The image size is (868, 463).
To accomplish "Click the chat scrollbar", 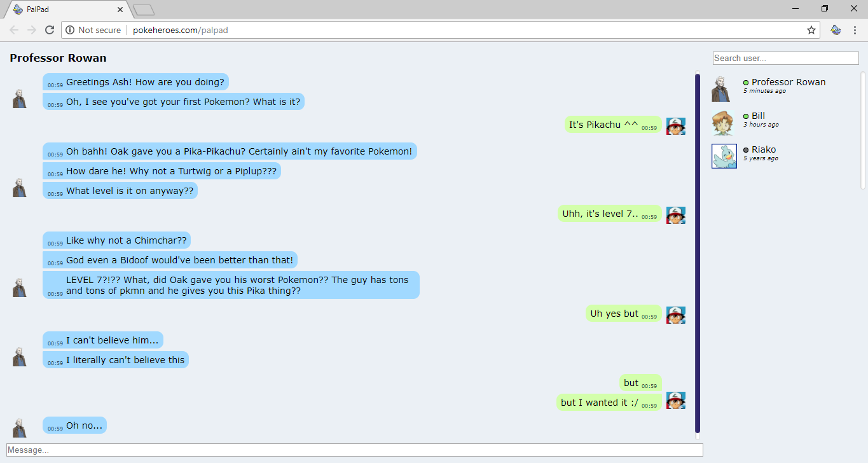I will pos(698,253).
